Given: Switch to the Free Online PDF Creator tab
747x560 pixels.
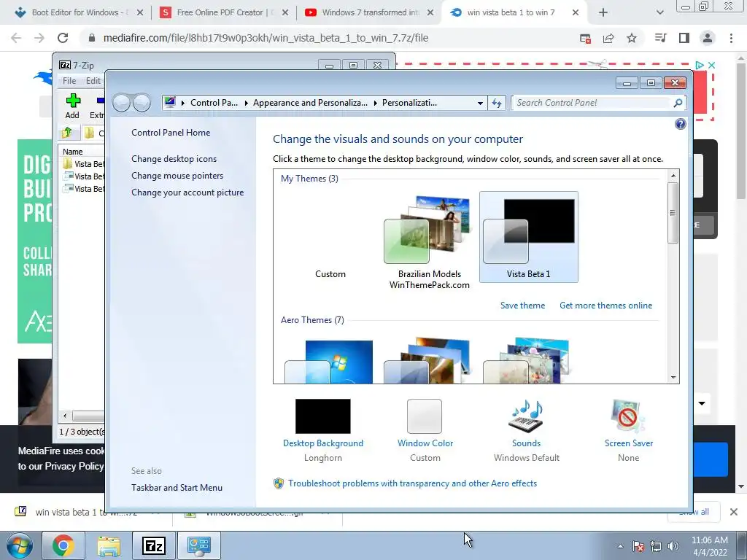Looking at the screenshot, I should pyautogui.click(x=222, y=12).
